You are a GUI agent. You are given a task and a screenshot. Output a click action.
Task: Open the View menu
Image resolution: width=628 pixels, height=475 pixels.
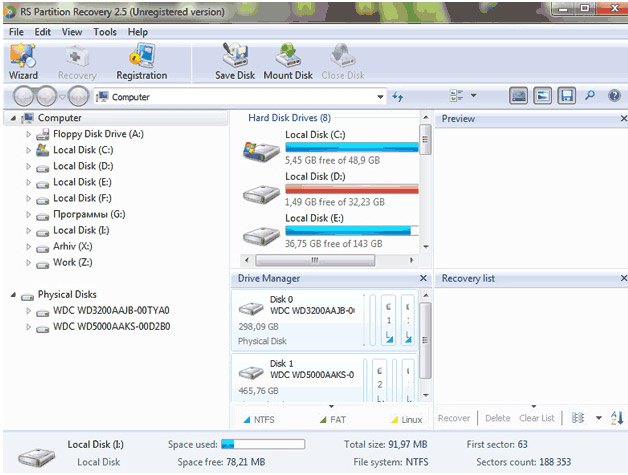point(72,32)
